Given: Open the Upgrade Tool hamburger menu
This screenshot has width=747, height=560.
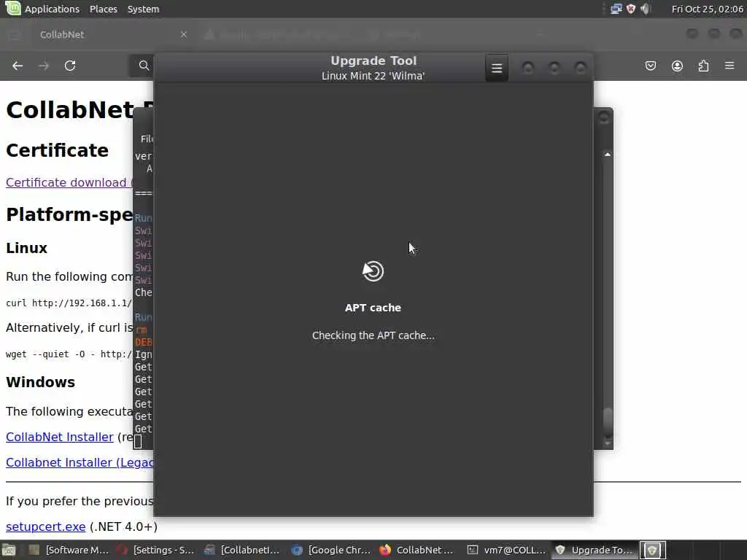Looking at the screenshot, I should [496, 68].
